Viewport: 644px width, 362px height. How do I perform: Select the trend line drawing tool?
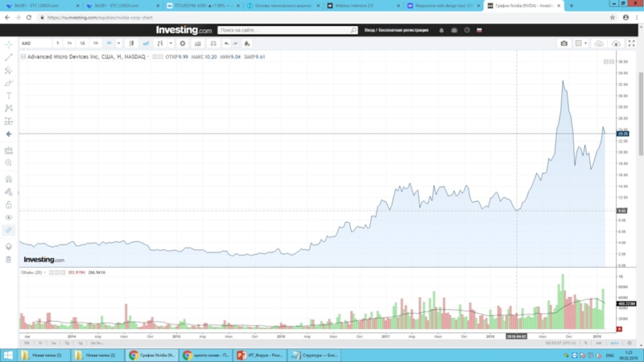9,57
